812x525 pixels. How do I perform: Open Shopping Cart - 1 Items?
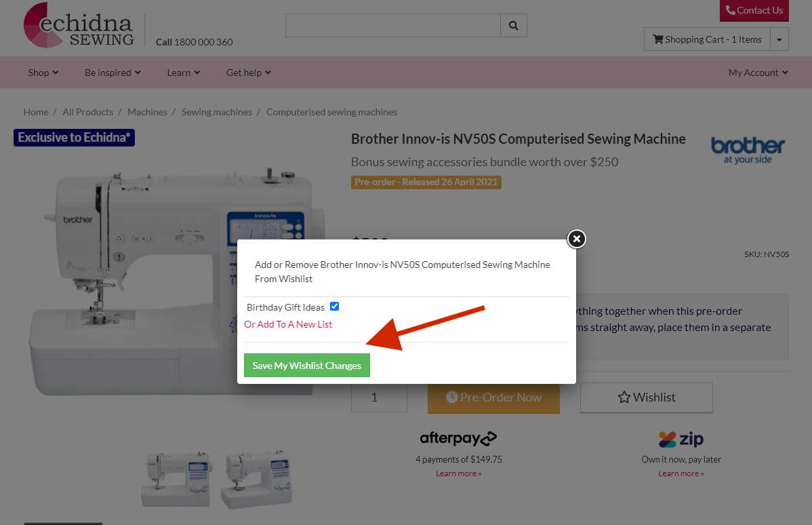(708, 39)
